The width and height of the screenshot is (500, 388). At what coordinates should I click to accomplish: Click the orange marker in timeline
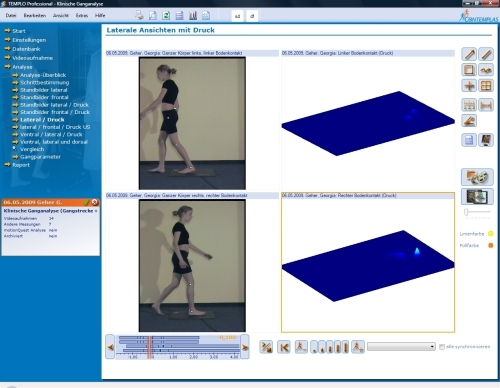pos(150,347)
